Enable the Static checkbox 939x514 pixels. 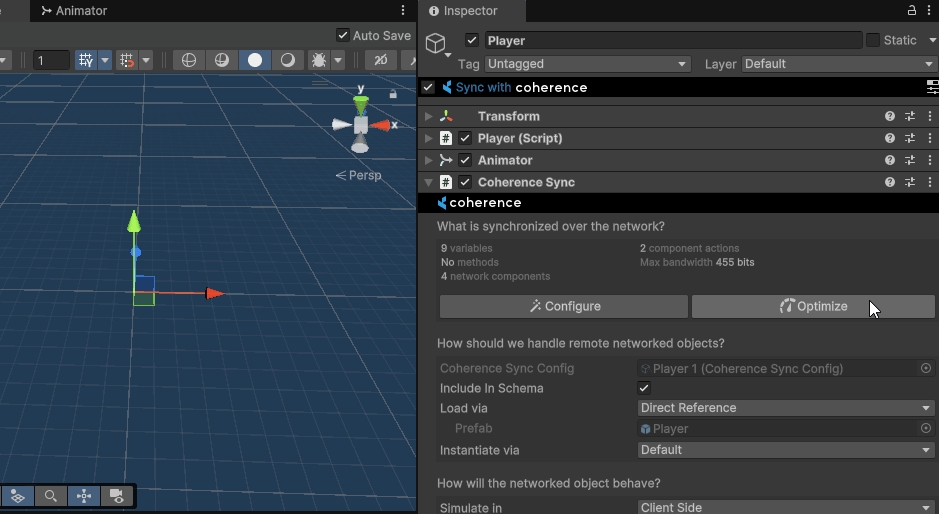click(873, 40)
